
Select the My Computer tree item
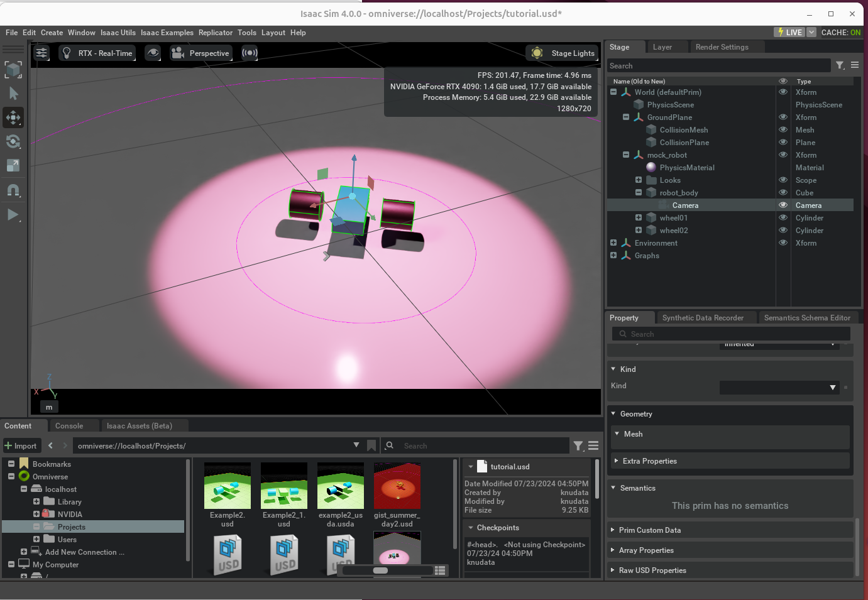(x=55, y=565)
